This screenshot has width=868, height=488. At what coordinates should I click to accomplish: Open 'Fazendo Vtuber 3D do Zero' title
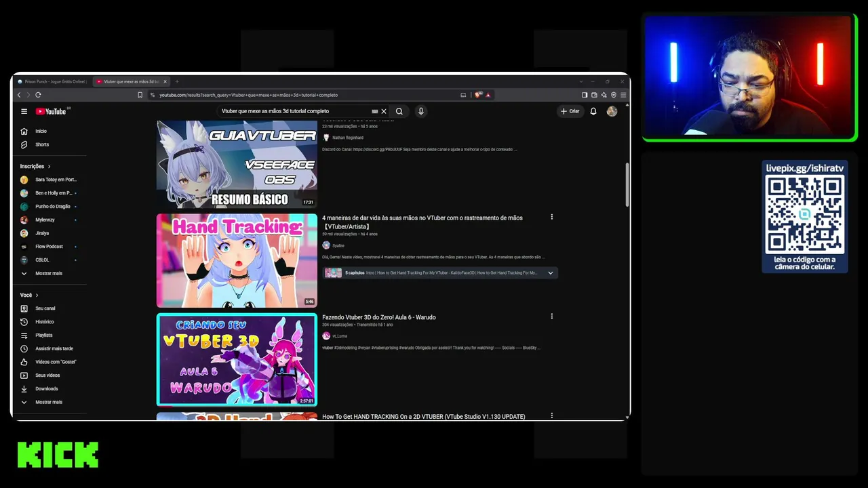pyautogui.click(x=379, y=317)
